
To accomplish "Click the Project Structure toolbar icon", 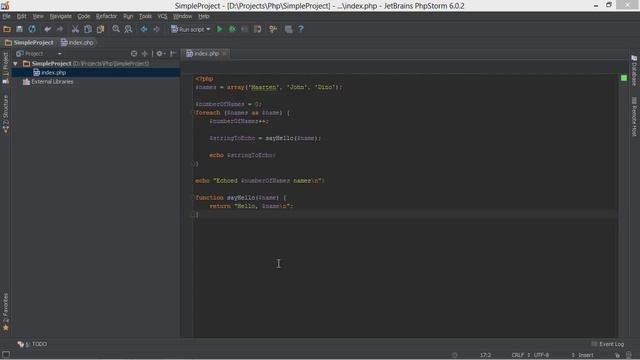I will tap(288, 29).
